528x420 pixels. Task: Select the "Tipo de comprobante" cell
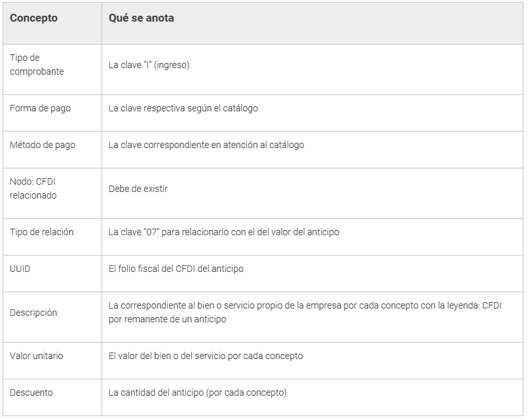37,65
